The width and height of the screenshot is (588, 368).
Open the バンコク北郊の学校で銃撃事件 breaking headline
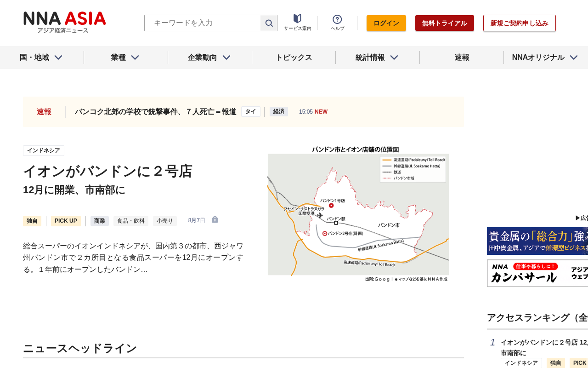click(x=155, y=112)
